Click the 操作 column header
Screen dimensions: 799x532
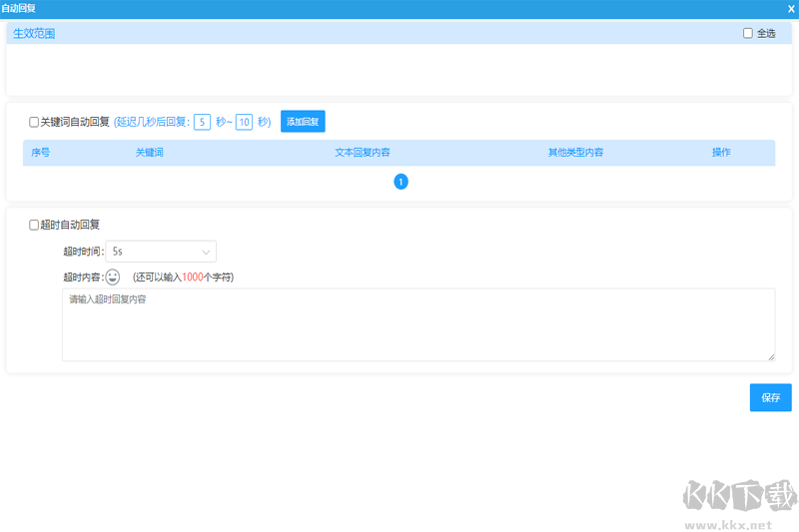point(721,153)
